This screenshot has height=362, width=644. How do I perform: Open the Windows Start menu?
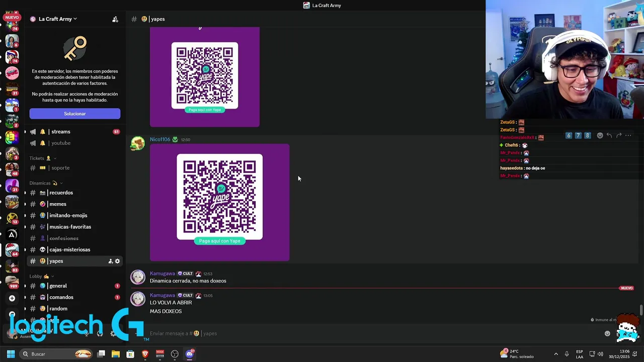(x=11, y=354)
